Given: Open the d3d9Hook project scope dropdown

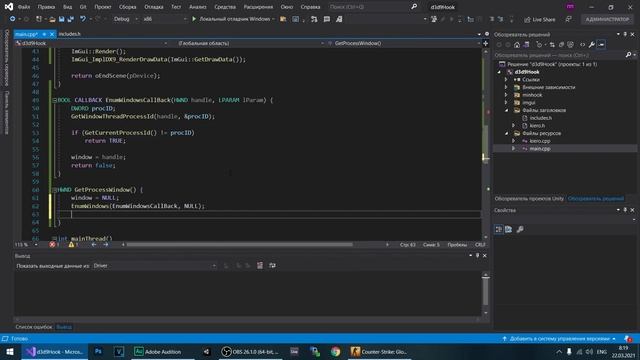Looking at the screenshot, I should [x=91, y=43].
